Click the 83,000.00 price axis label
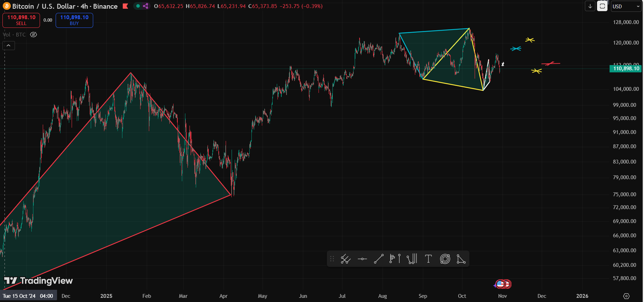Viewport: 644px width, 302px height. 625,162
